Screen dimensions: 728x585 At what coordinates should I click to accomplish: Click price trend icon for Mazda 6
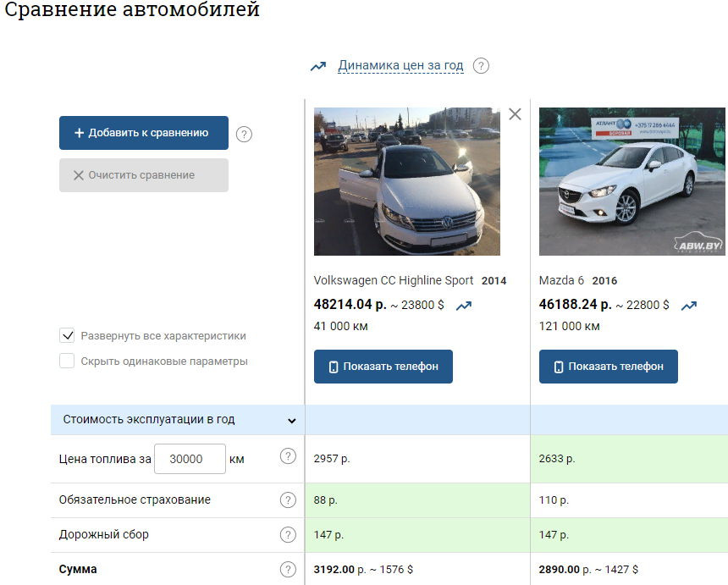689,306
